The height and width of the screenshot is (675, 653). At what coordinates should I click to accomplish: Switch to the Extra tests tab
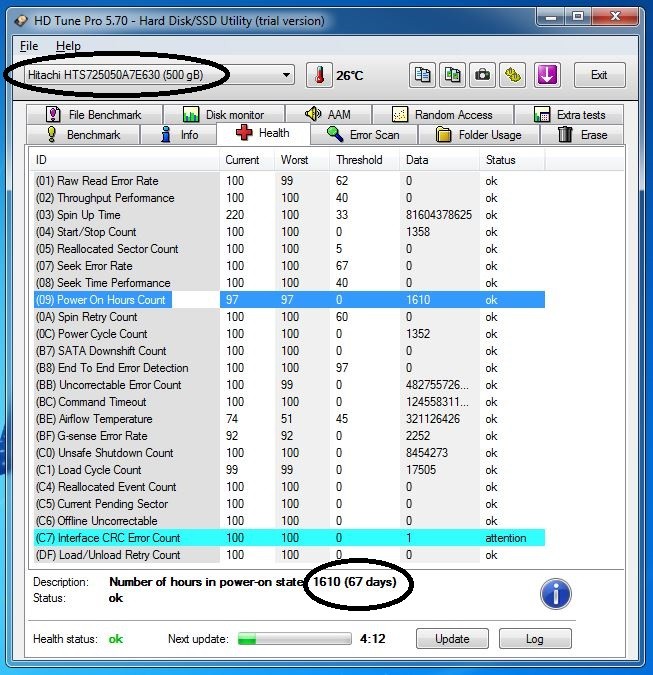(x=569, y=115)
